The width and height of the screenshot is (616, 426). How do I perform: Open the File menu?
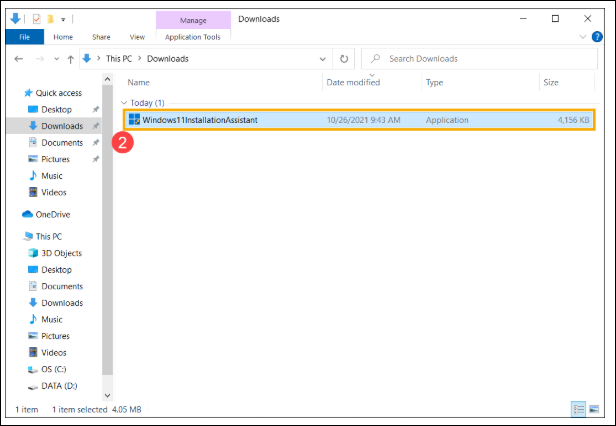[x=25, y=37]
